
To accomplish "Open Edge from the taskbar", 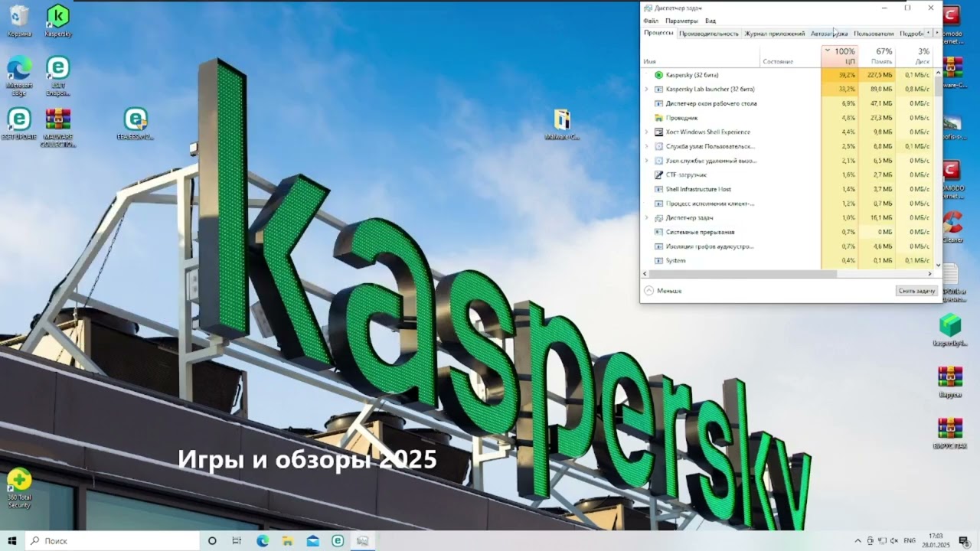I will 263,541.
